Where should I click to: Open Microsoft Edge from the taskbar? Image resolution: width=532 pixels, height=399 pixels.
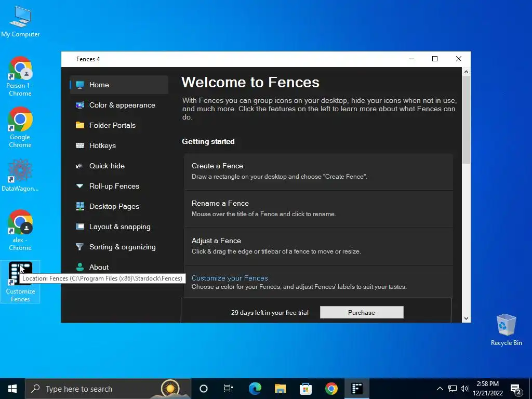coord(255,389)
